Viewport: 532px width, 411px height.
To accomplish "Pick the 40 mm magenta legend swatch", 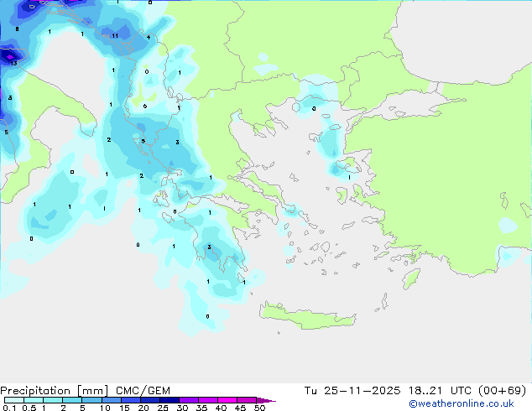I will pos(227,400).
